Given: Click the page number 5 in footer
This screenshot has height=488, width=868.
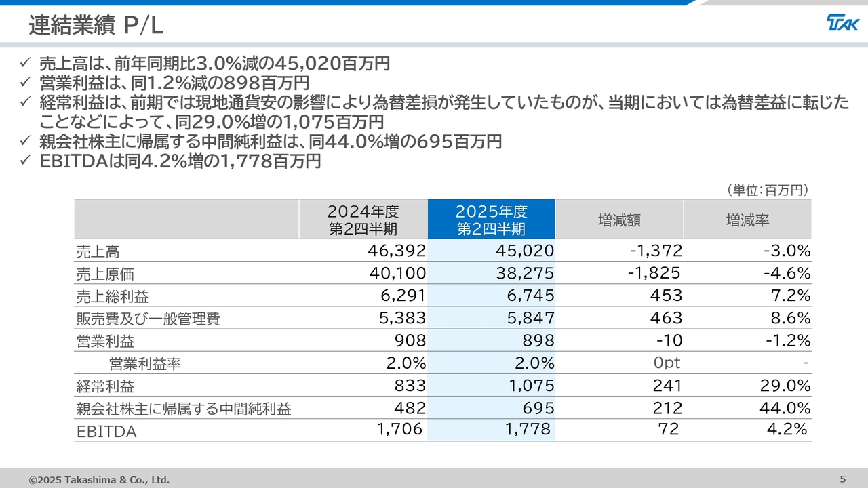Looking at the screenshot, I should [843, 479].
